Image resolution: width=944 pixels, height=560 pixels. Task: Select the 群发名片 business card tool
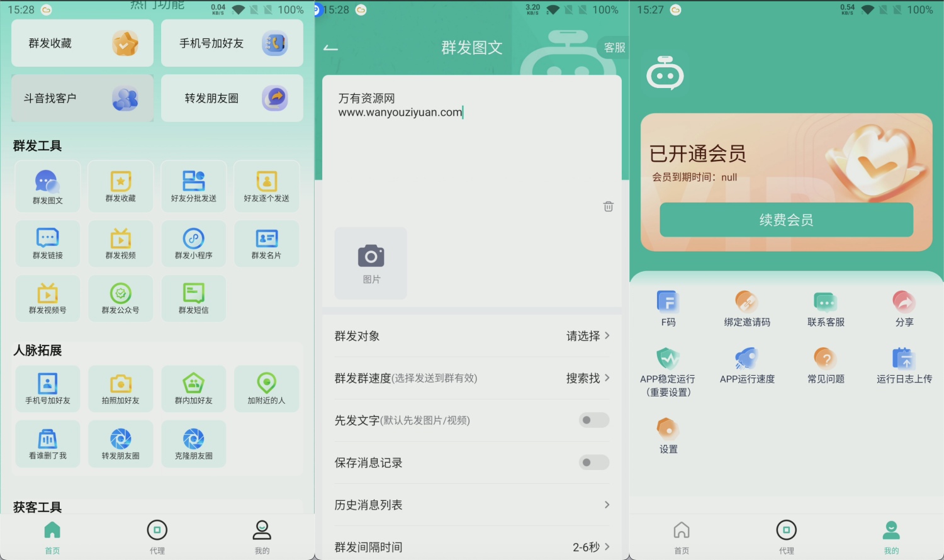coord(266,244)
